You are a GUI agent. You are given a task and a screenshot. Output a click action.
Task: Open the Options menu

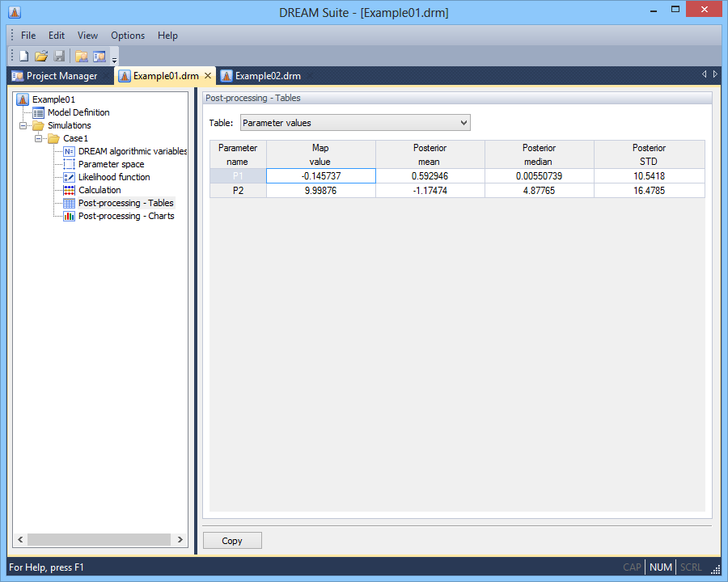[128, 36]
